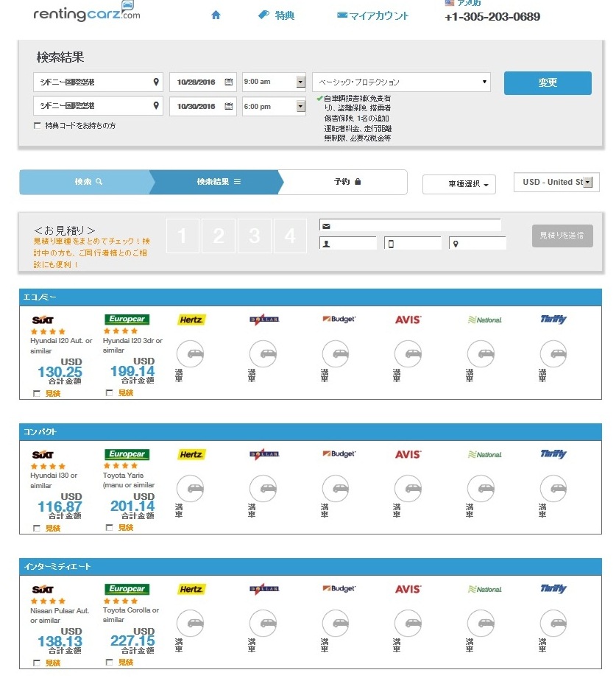This screenshot has height=681, width=616.
Task: Click the Sixt price 138.13
Action: pos(60,641)
